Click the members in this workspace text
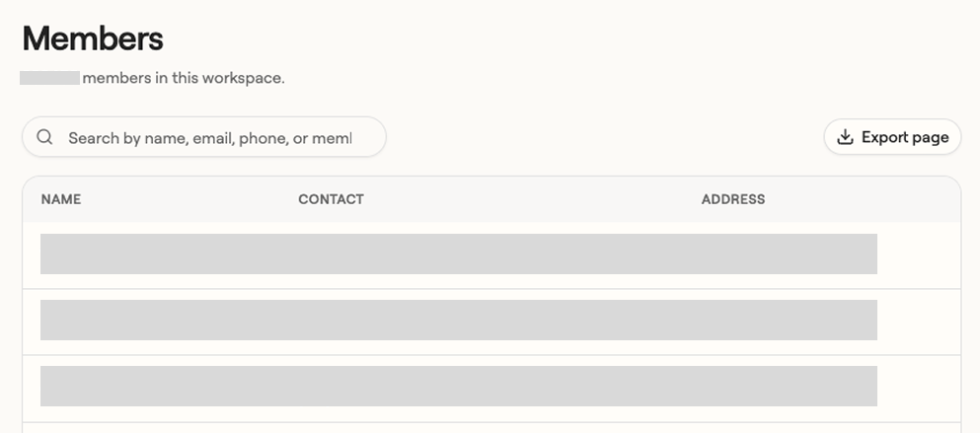Viewport: 980px width, 433px height. tap(184, 78)
